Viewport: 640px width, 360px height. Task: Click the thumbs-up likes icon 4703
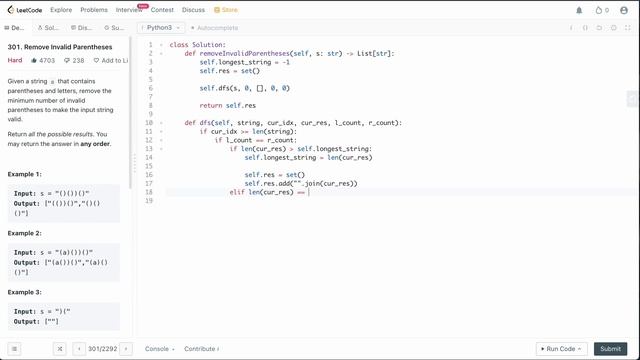click(x=34, y=60)
